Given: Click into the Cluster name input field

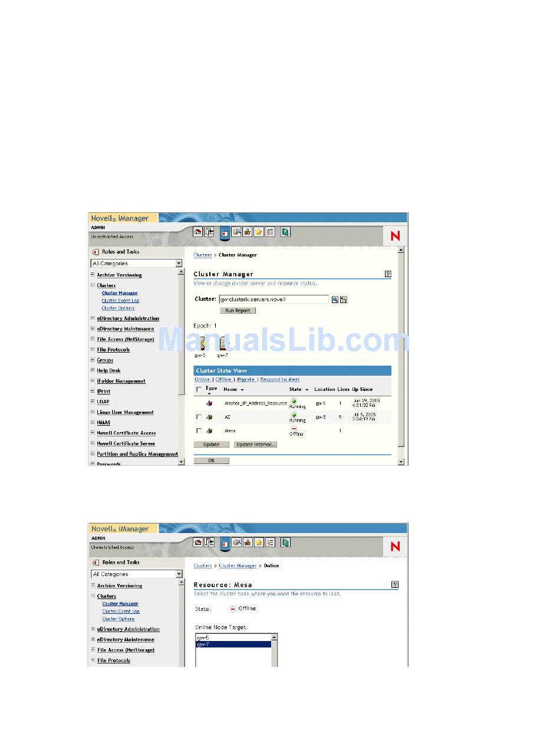Looking at the screenshot, I should tap(274, 300).
